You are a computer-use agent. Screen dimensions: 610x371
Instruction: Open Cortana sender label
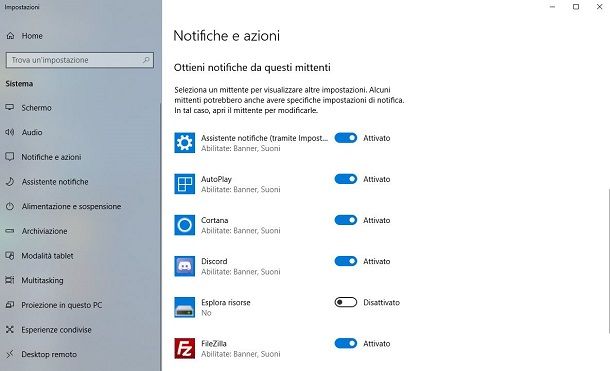point(215,220)
